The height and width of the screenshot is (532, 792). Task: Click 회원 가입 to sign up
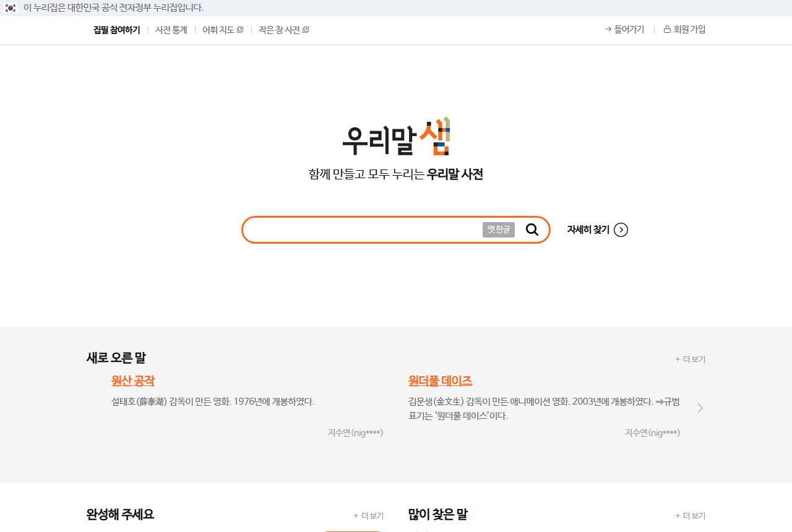[x=684, y=29]
